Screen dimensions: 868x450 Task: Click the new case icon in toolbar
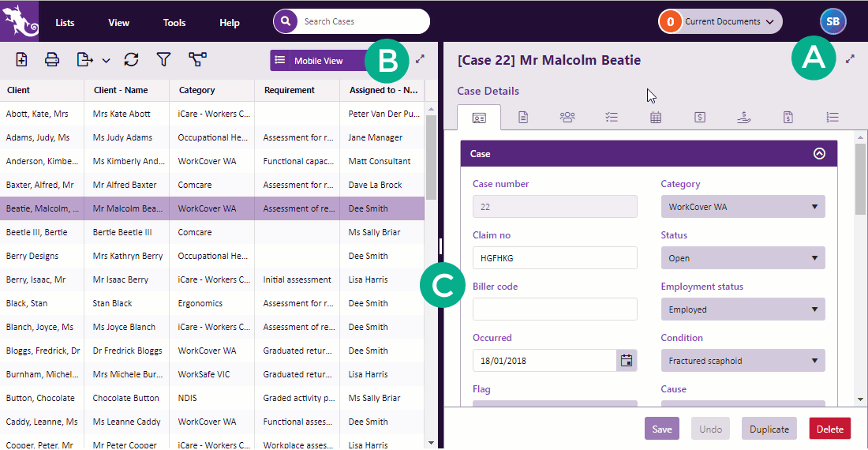[21, 60]
